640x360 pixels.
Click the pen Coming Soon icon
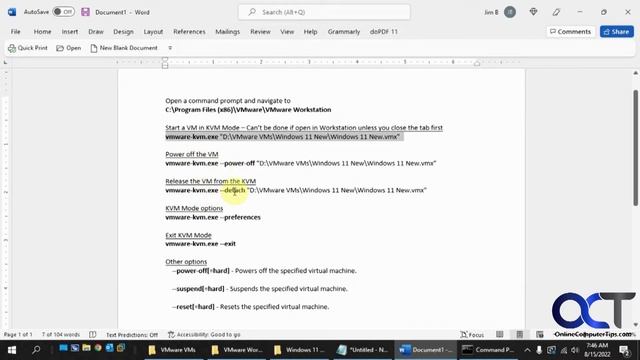tap(556, 12)
